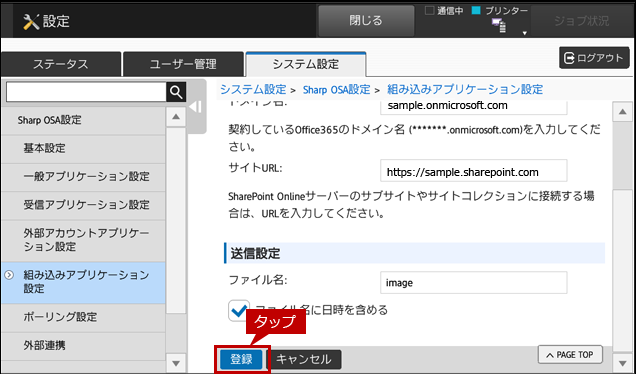
Task: Select 組み込みアプリケーション設定 in sidebar
Action: coord(83,282)
